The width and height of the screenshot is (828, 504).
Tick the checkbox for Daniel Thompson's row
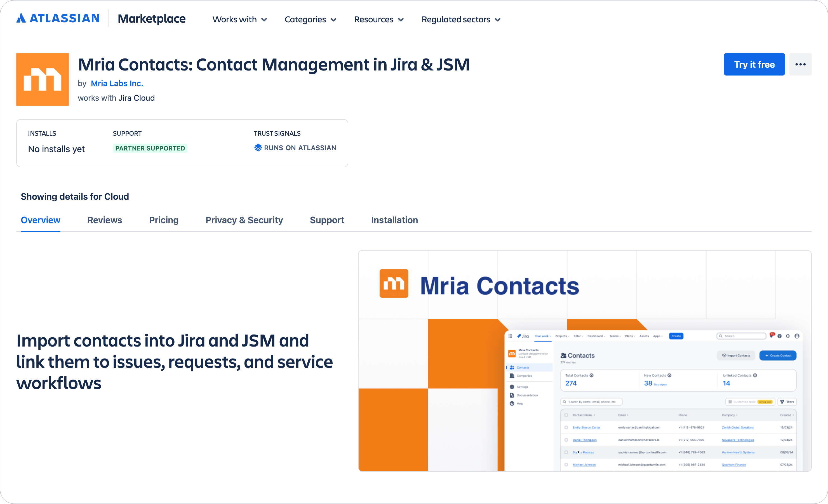click(566, 439)
